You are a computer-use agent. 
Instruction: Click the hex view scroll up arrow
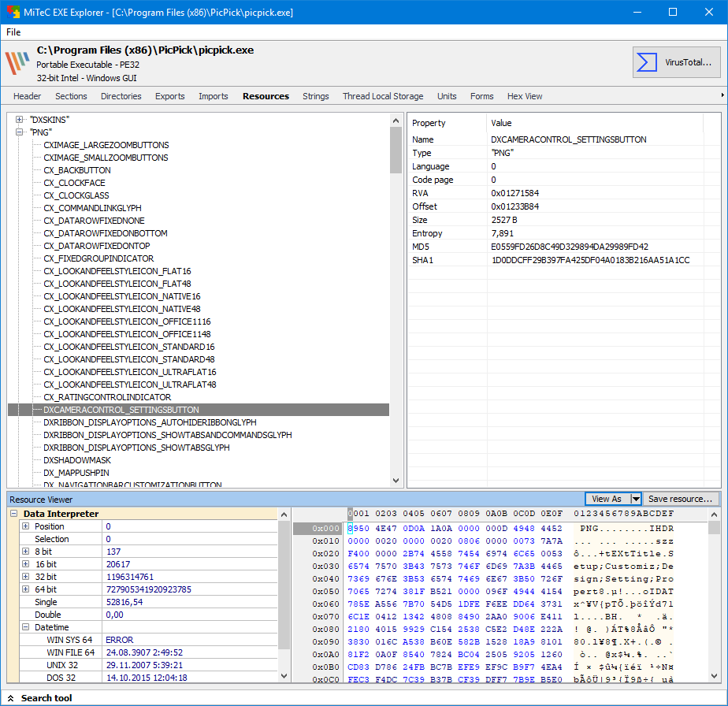tap(714, 515)
